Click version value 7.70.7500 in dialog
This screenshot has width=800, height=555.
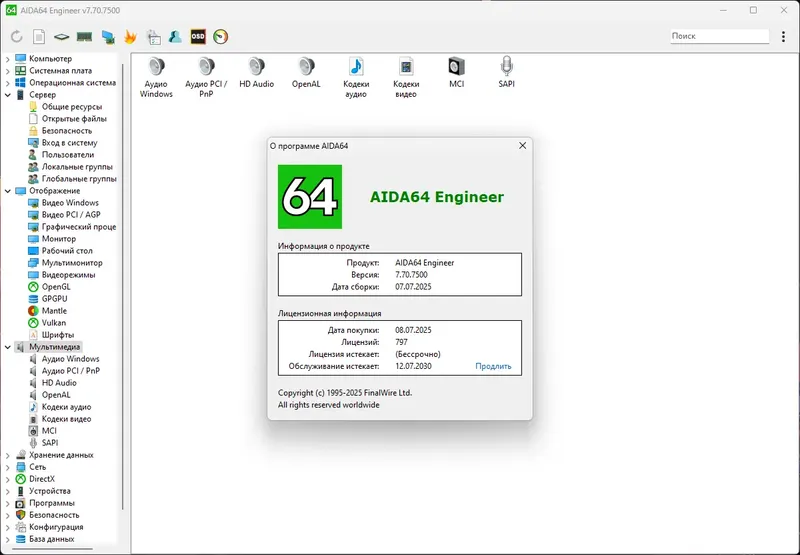(411, 274)
